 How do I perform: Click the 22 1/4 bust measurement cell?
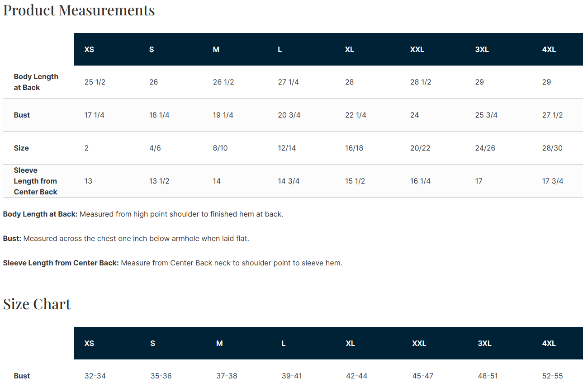[355, 115]
